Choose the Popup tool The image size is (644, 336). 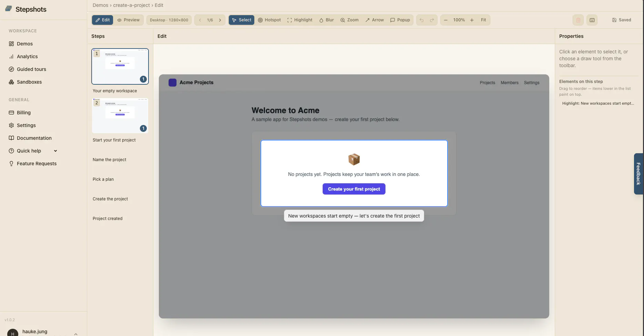(x=400, y=20)
